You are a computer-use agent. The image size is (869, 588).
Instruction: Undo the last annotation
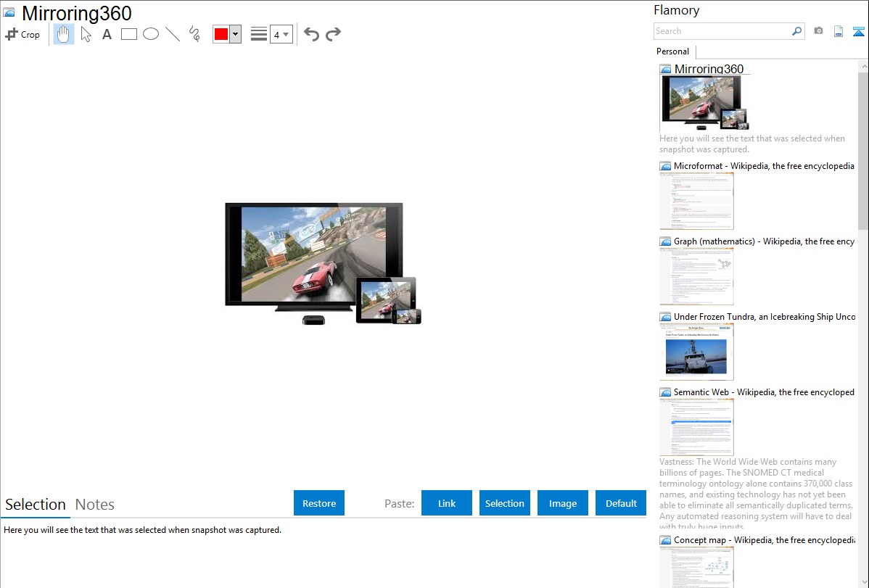coord(311,34)
